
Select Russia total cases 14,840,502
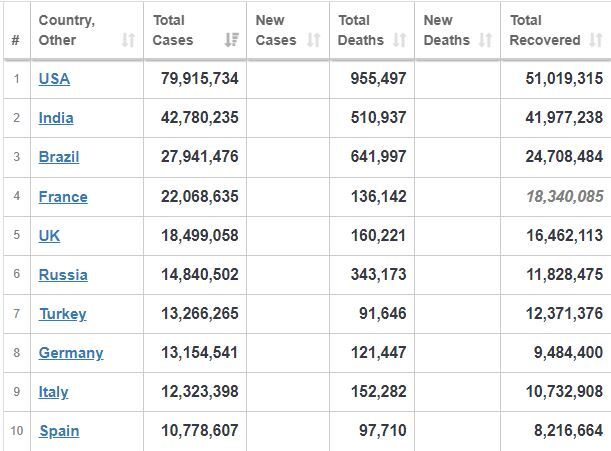coord(200,274)
